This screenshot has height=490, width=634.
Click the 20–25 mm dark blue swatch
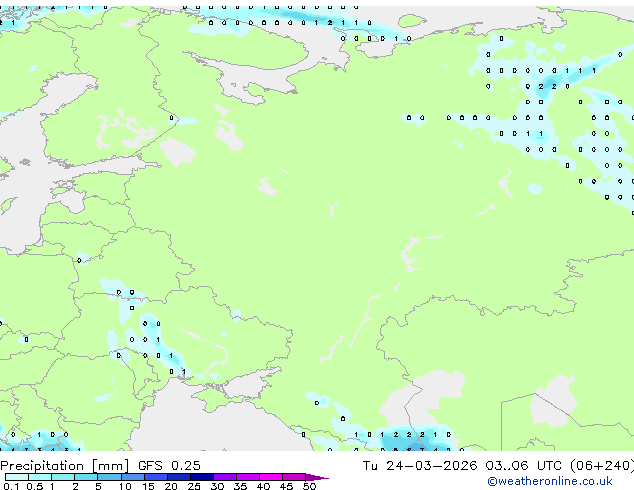[x=179, y=477]
